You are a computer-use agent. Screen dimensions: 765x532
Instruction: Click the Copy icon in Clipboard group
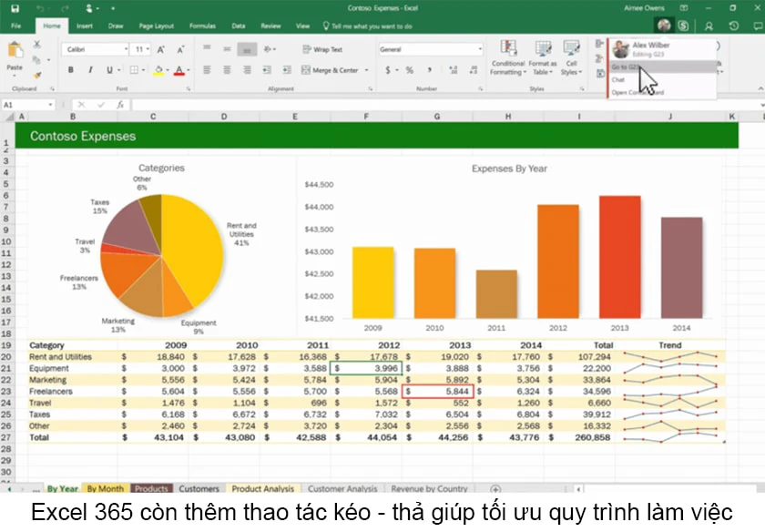pos(36,59)
